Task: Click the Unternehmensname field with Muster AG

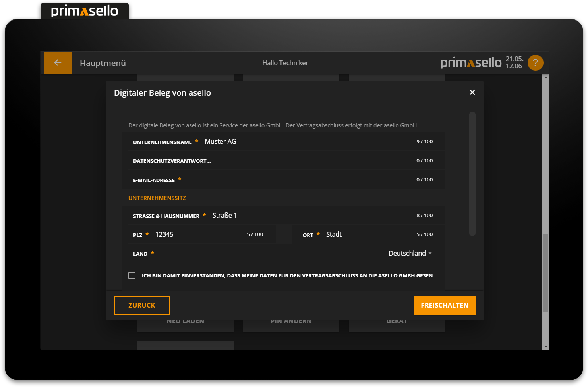Action: click(x=306, y=142)
